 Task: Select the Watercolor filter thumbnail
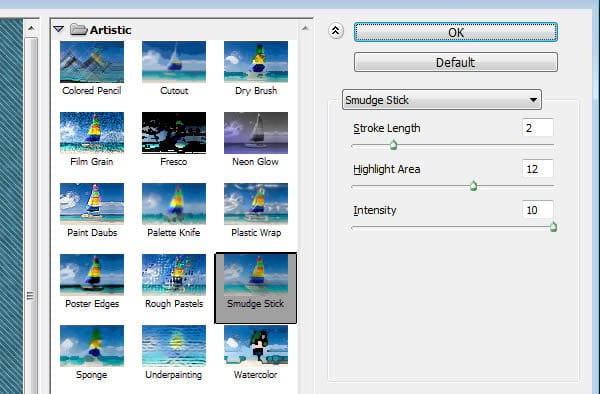coord(256,346)
